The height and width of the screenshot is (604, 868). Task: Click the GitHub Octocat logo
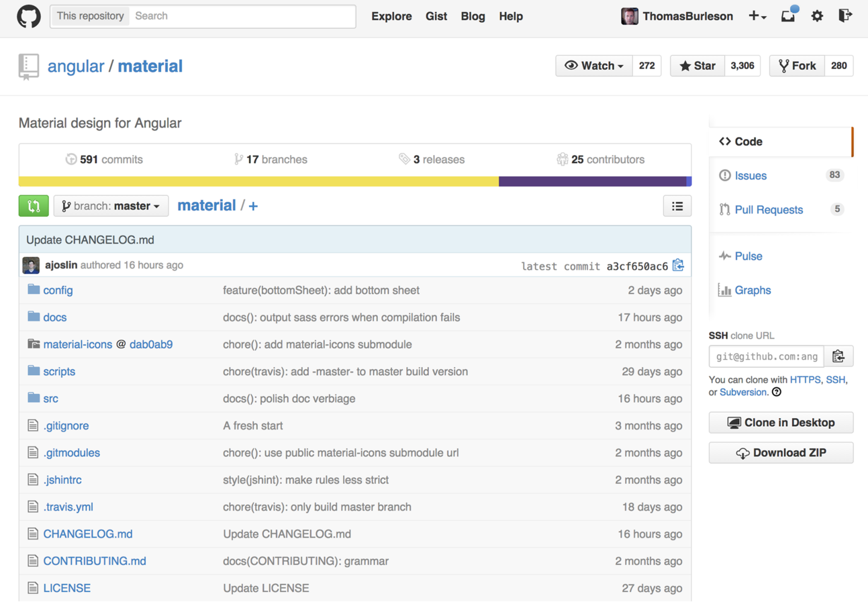pyautogui.click(x=29, y=16)
